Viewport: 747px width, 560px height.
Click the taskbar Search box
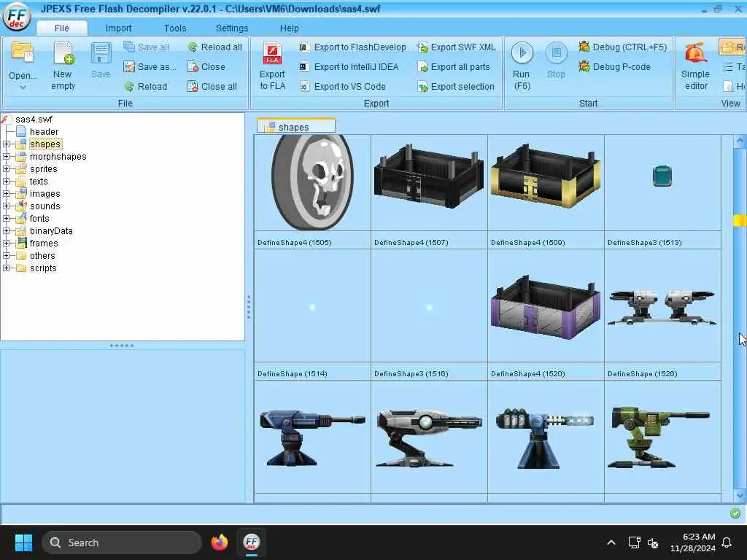122,542
